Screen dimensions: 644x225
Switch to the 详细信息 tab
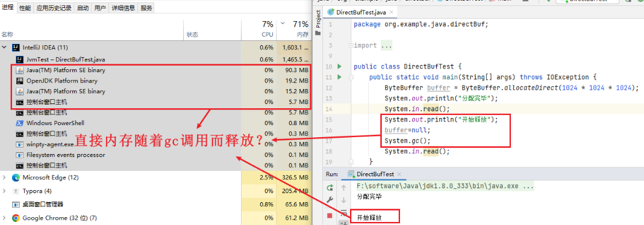[123, 8]
